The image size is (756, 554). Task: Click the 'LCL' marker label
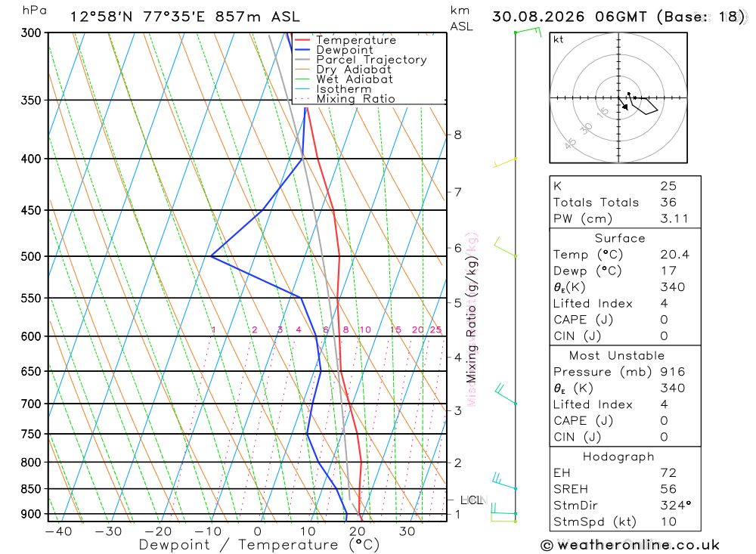471,500
